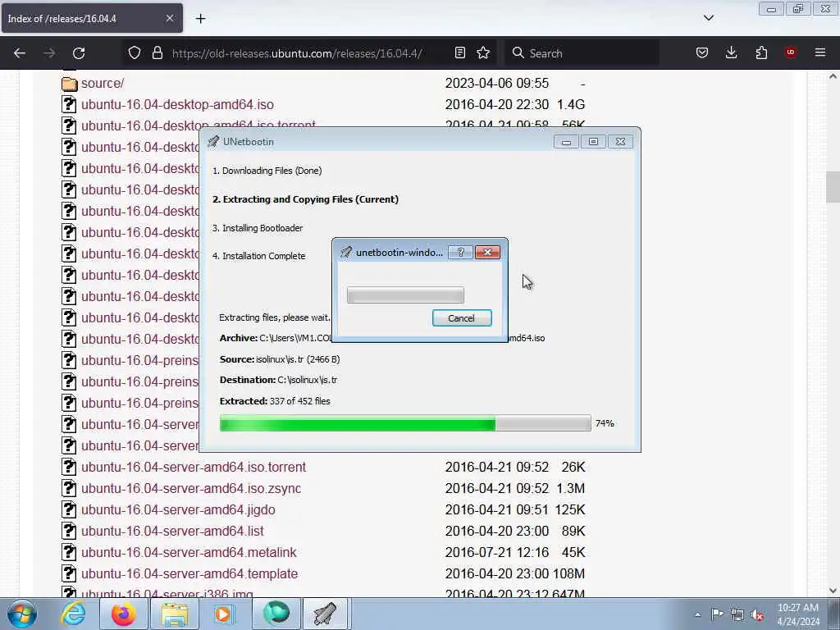Screen dimensions: 840x630
Task: Open the Action Center flag icon
Action: click(717, 614)
